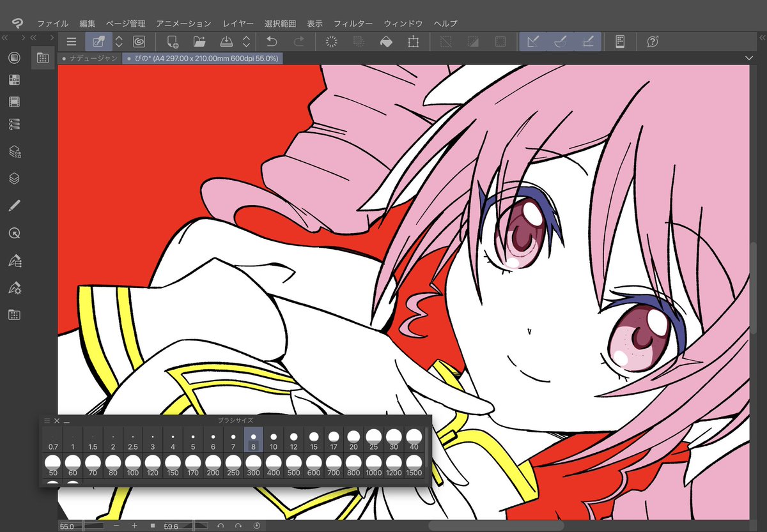Open the film strip Timeline icon in sidebar
The image size is (767, 532).
pyautogui.click(x=14, y=102)
